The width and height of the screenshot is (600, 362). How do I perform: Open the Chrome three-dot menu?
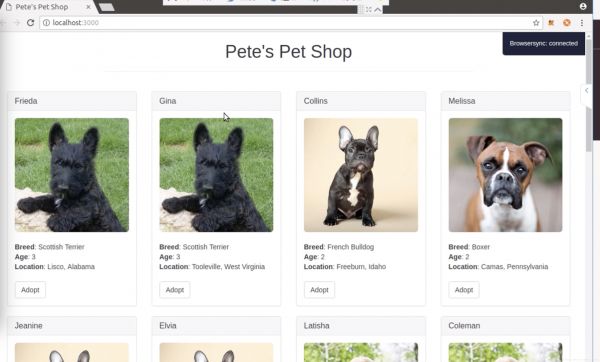(x=582, y=23)
